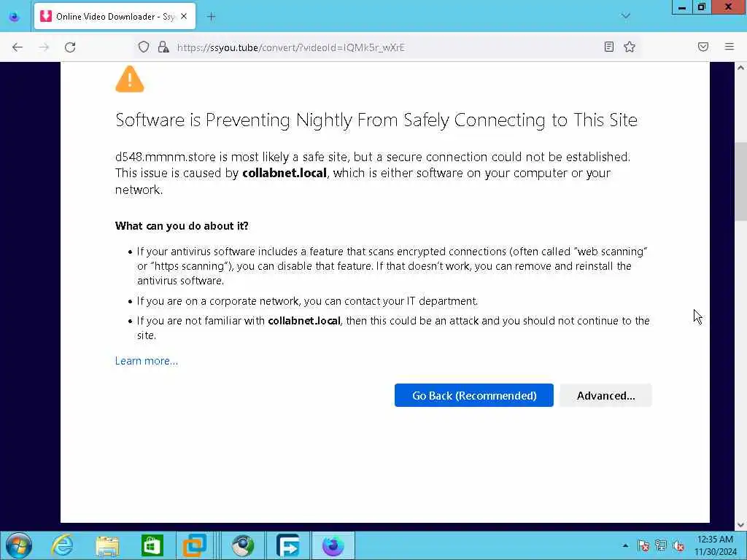The image size is (747, 560).
Task: Expand the list all tabs chevron
Action: (625, 16)
